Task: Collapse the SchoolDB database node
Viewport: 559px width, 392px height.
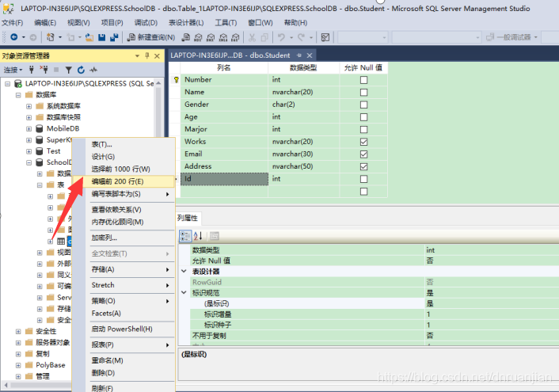Action: tap(29, 162)
